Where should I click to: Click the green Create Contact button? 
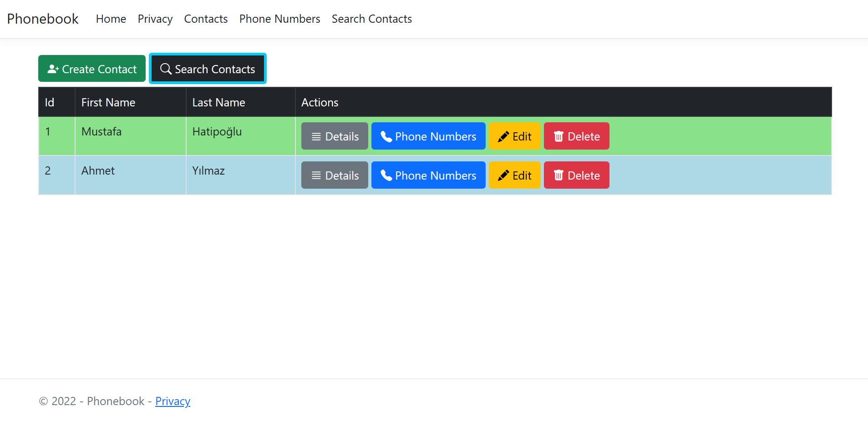tap(92, 69)
